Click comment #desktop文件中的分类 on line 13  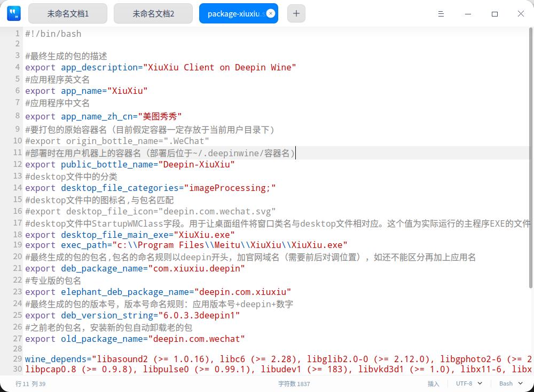pyautogui.click(x=71, y=177)
